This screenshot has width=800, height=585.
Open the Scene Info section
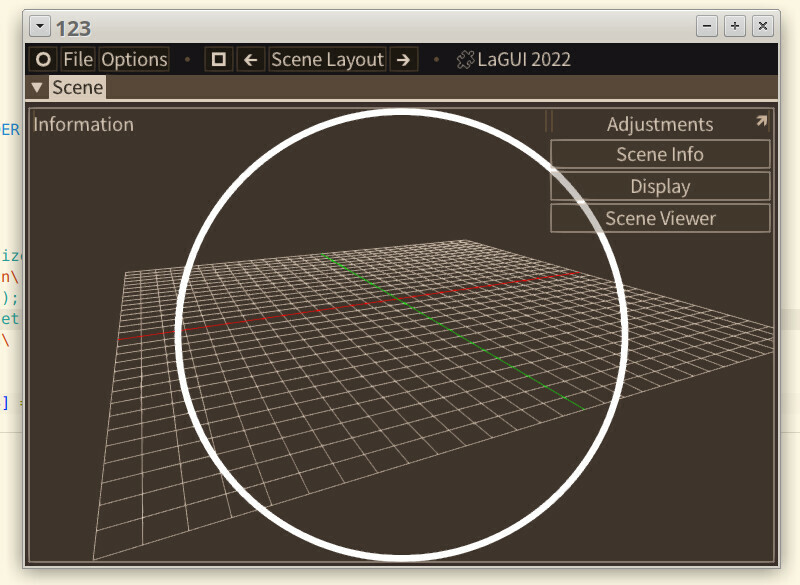(660, 155)
